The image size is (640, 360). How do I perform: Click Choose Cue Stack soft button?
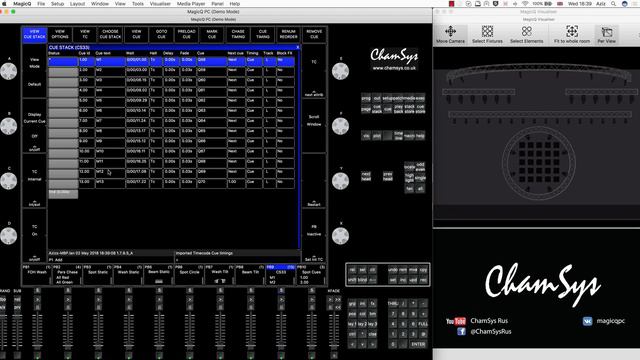click(x=110, y=34)
